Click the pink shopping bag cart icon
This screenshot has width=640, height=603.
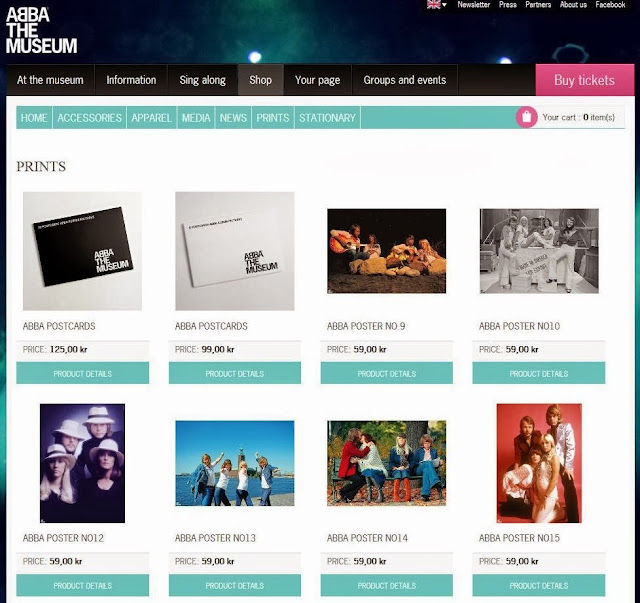[527, 117]
